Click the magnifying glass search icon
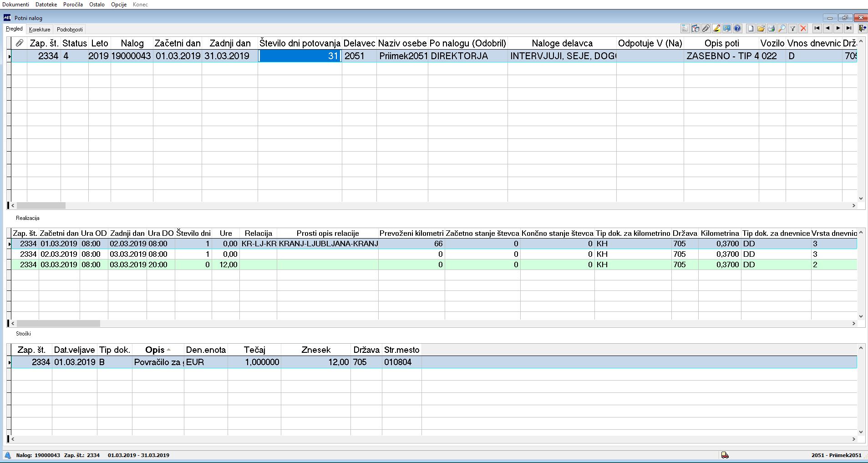Viewport: 868px width, 463px height. coord(782,28)
